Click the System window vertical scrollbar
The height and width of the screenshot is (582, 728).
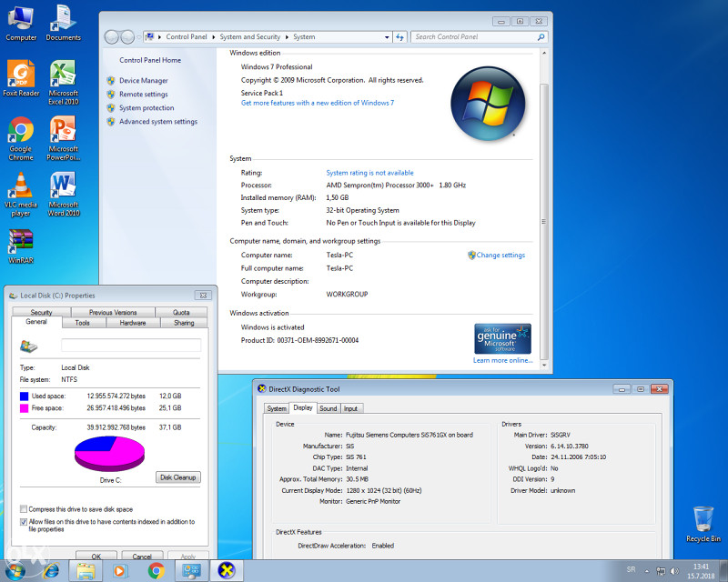click(544, 222)
